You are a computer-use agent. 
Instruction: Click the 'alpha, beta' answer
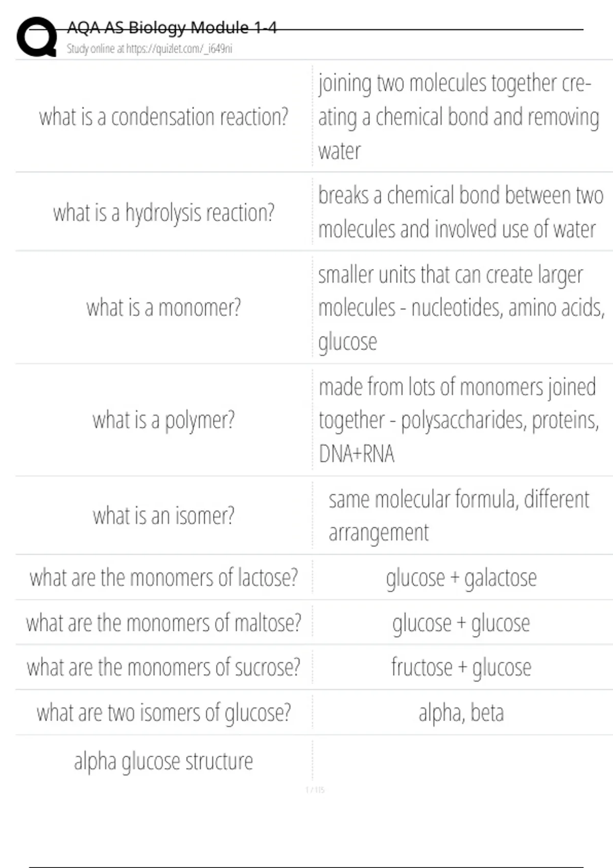(461, 713)
